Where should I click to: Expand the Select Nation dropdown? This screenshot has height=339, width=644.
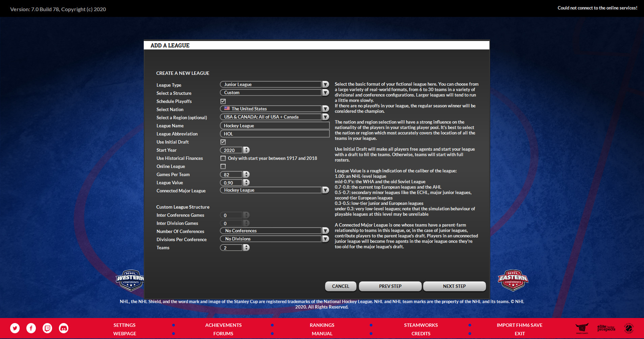325,109
